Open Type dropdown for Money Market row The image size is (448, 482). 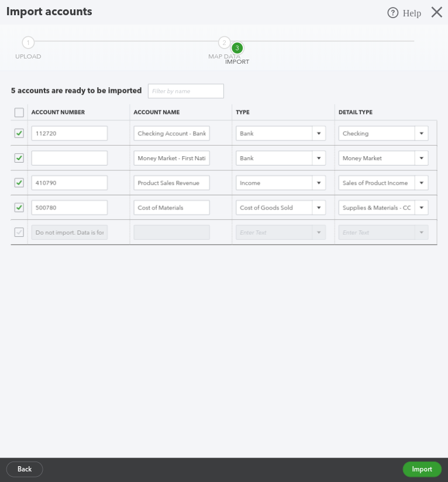click(319, 158)
